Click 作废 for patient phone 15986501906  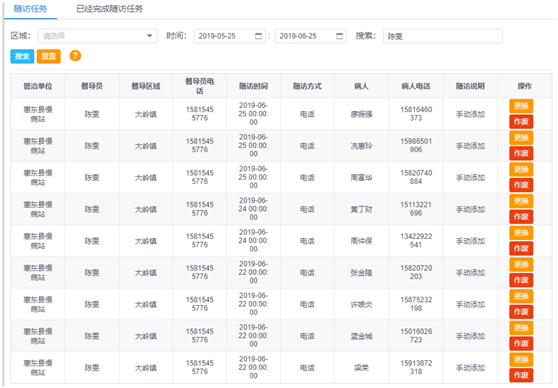click(x=521, y=153)
